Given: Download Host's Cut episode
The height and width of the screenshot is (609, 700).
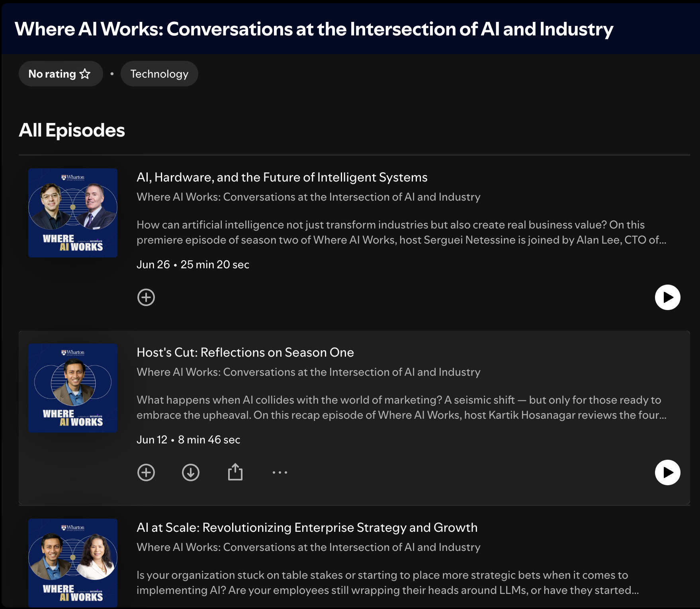Looking at the screenshot, I should click(x=191, y=472).
